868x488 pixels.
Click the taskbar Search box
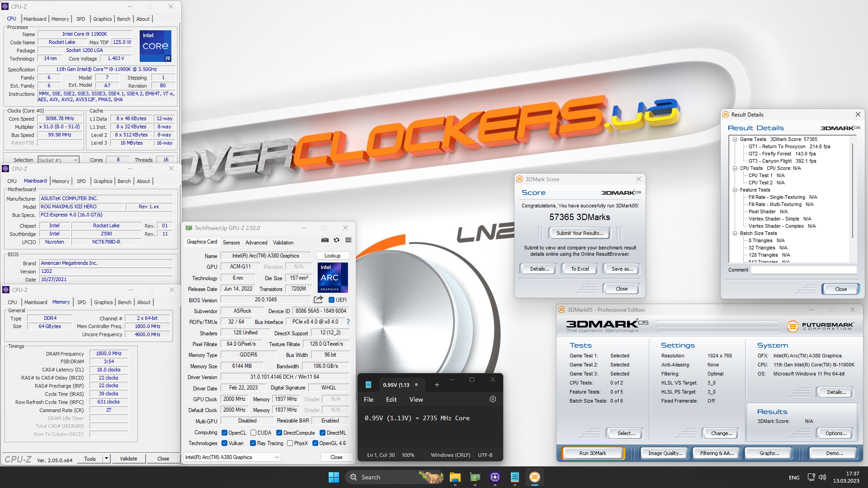[394, 477]
